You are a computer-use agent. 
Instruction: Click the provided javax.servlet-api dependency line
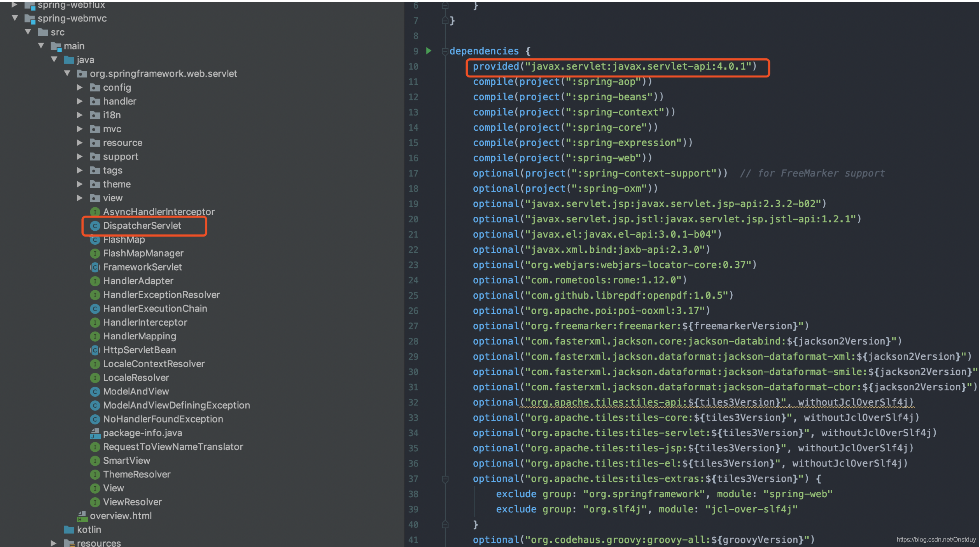click(615, 67)
